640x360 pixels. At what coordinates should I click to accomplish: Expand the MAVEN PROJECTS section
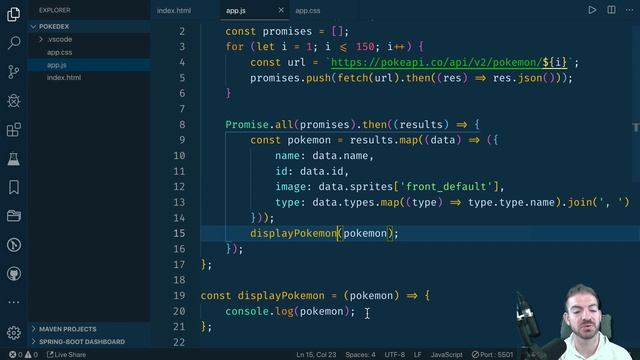click(x=89, y=329)
